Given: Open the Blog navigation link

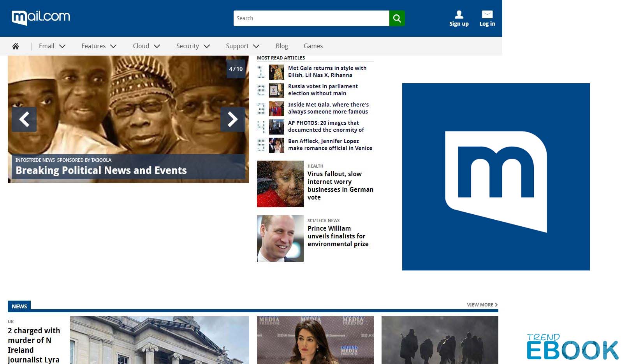Looking at the screenshot, I should (282, 46).
